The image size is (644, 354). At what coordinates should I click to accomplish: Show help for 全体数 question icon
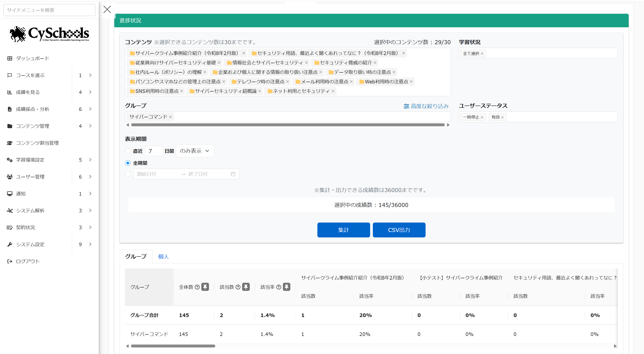coord(197,287)
